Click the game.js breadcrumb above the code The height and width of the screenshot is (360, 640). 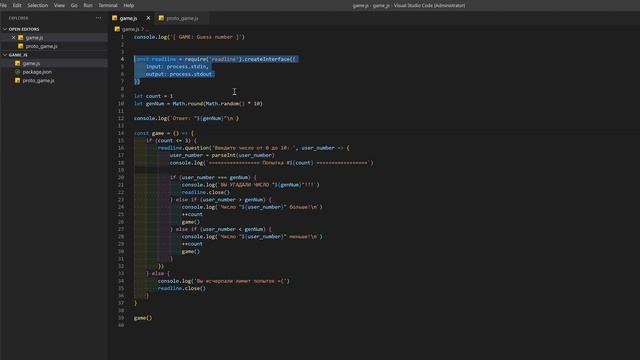[x=130, y=29]
